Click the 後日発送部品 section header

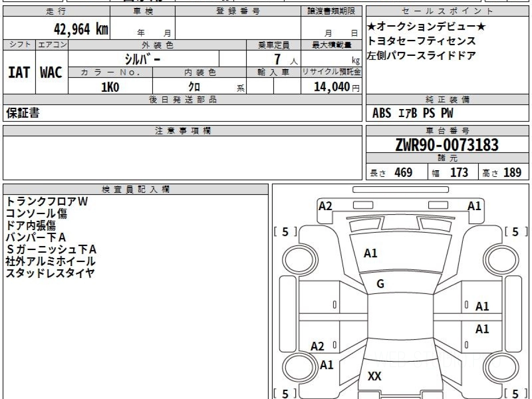[x=183, y=100]
